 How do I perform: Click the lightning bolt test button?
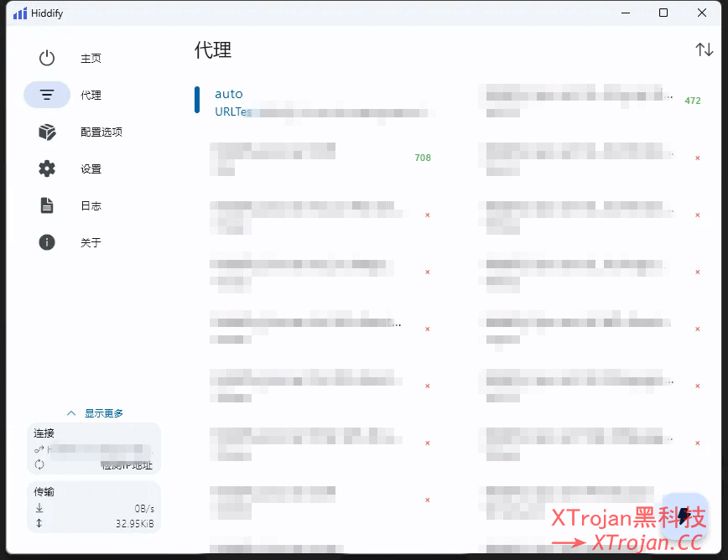(684, 516)
